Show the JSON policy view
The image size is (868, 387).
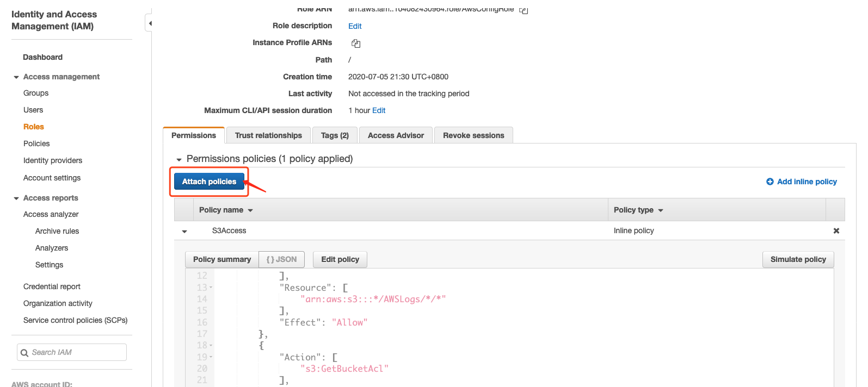281,259
